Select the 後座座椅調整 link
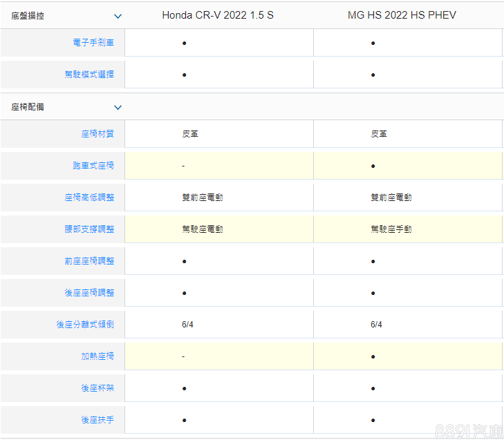This screenshot has width=504, height=440. pyautogui.click(x=89, y=293)
